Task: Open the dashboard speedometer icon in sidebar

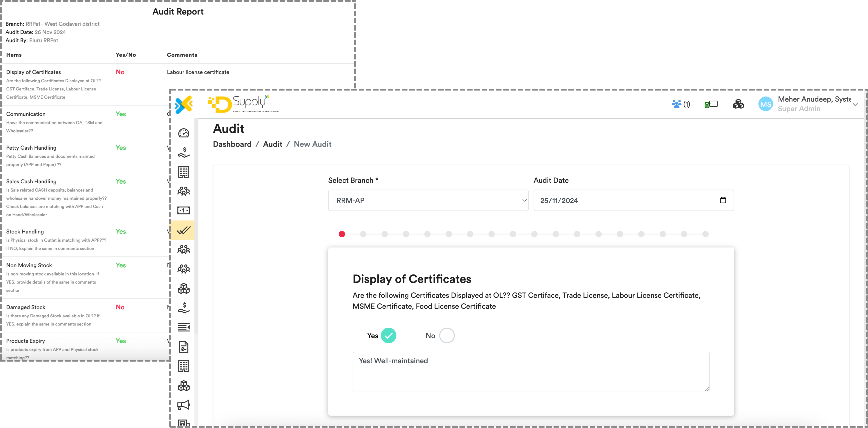Action: (x=184, y=133)
